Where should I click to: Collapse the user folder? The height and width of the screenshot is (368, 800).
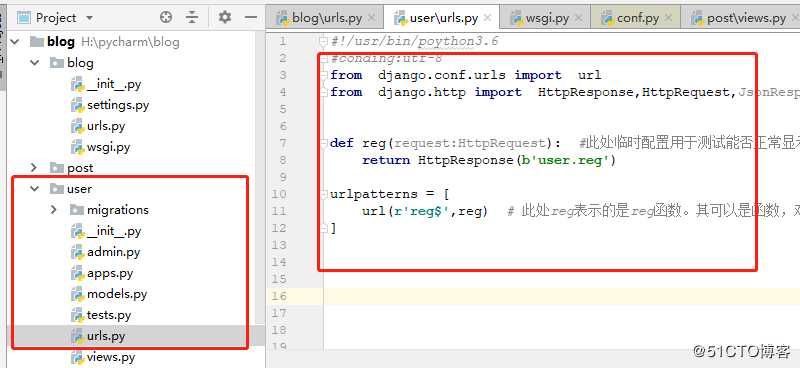point(34,189)
